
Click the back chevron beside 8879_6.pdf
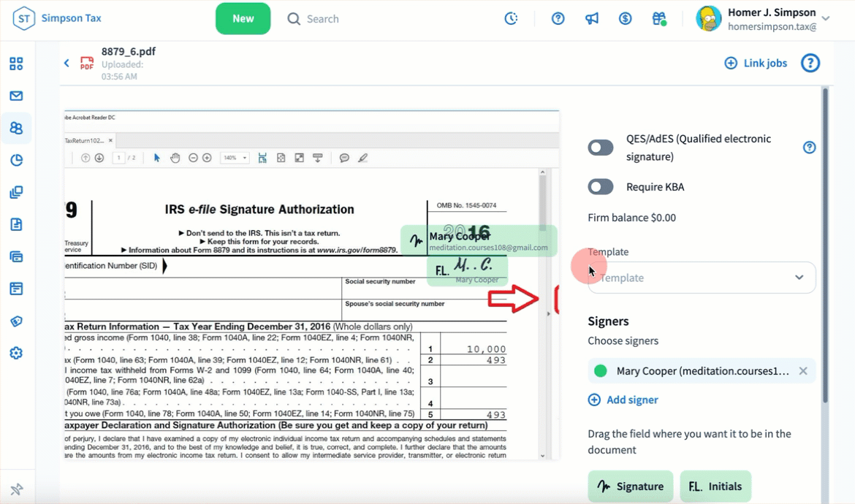point(66,64)
